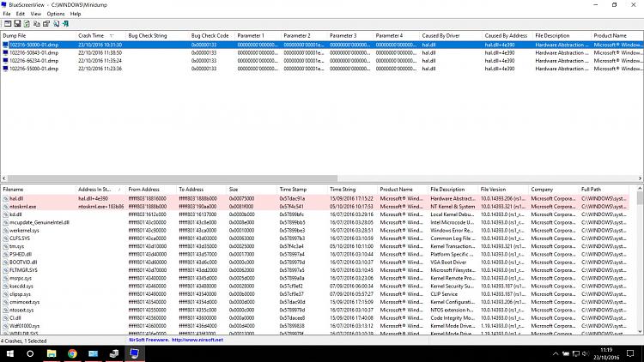Sort by the Caused By Driver column header
The height and width of the screenshot is (362, 644).
coord(451,36)
